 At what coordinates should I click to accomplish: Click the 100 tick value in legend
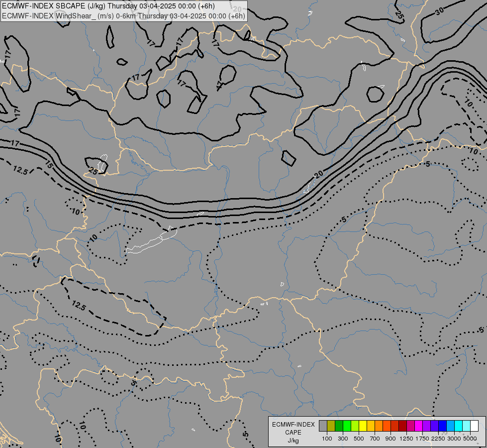[327, 439]
